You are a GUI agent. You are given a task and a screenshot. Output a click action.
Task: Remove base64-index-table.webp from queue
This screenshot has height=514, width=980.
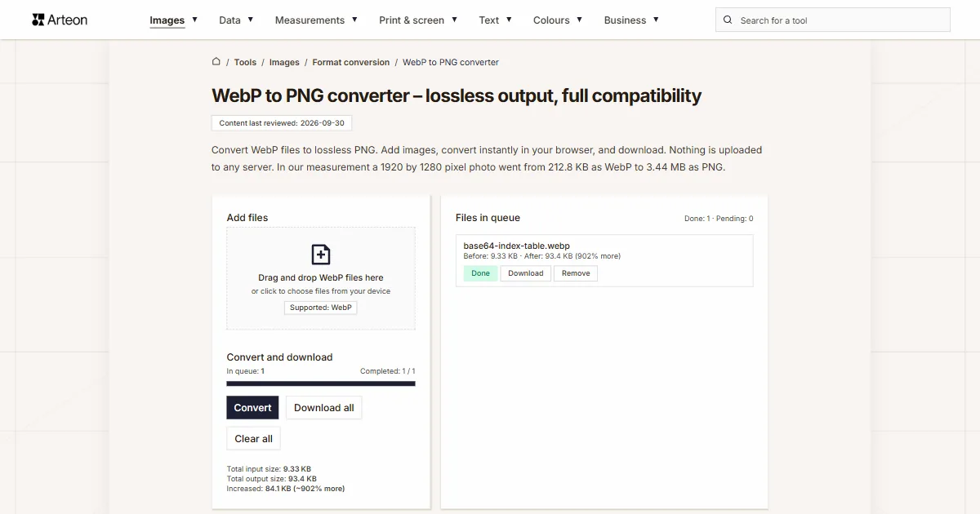click(x=576, y=273)
